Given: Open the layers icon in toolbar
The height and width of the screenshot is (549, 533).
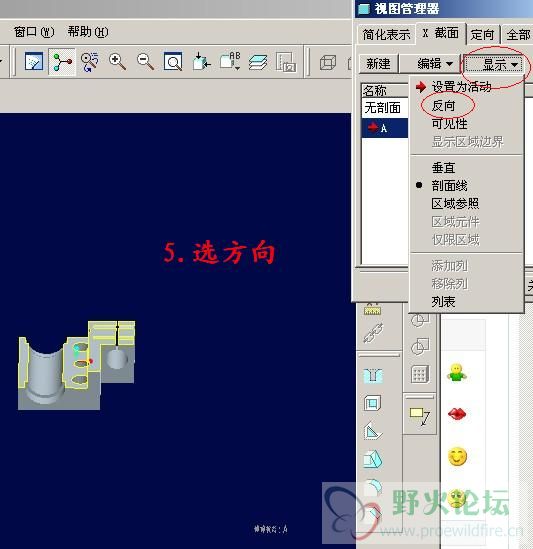Looking at the screenshot, I should click(x=258, y=62).
